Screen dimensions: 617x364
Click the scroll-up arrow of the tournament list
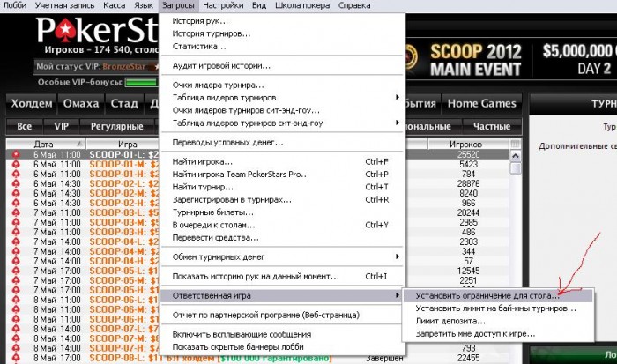[x=515, y=156]
